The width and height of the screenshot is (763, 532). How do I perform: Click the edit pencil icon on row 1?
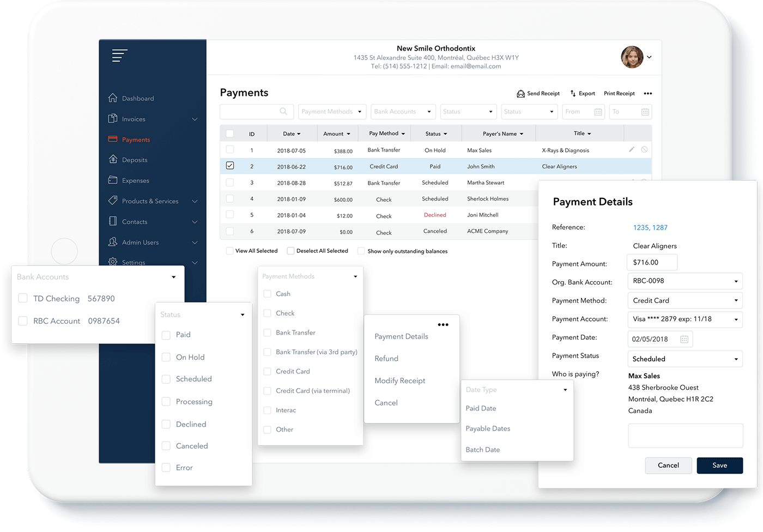coord(632,149)
